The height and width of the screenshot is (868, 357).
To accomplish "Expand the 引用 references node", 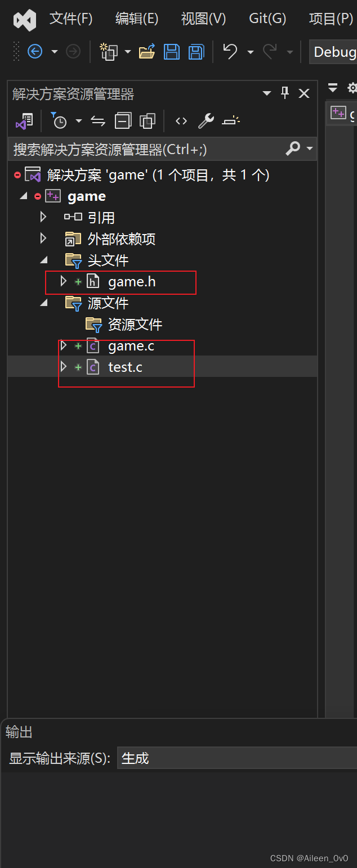I will (x=43, y=217).
